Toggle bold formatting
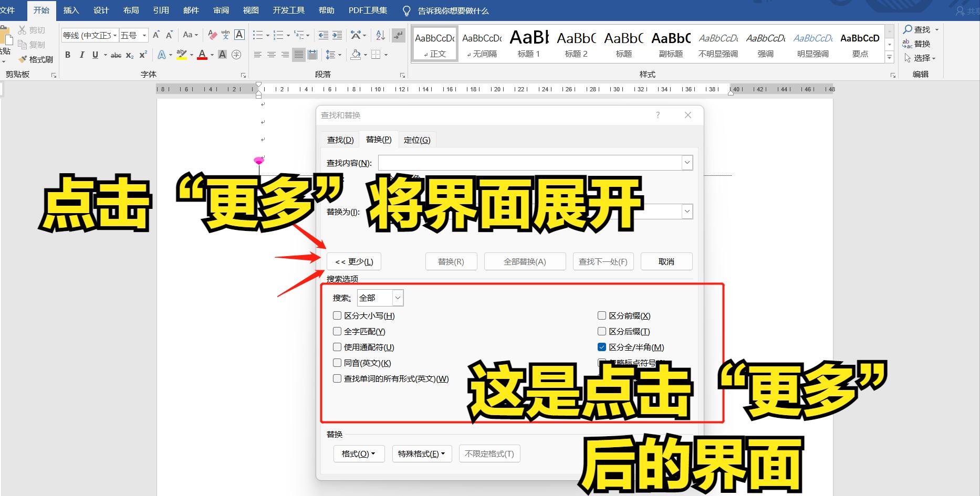980x496 pixels. 68,55
